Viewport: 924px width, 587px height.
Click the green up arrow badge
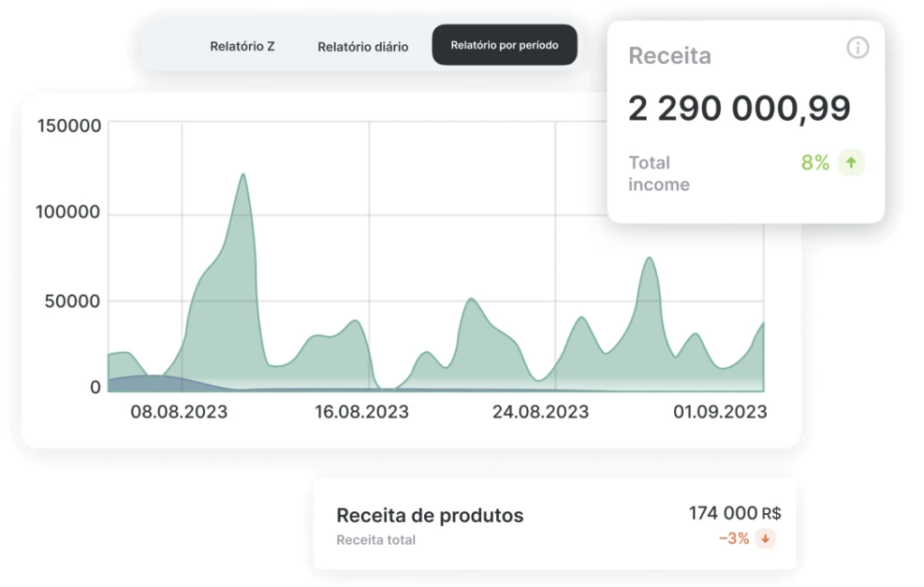[851, 163]
